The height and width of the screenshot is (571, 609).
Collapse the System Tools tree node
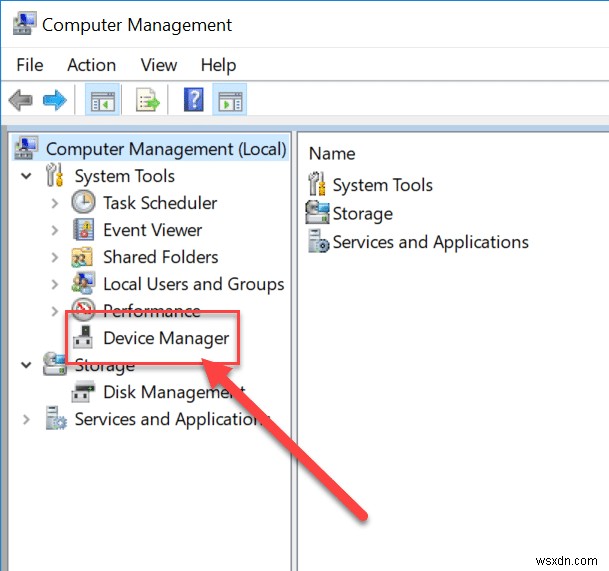[x=26, y=176]
